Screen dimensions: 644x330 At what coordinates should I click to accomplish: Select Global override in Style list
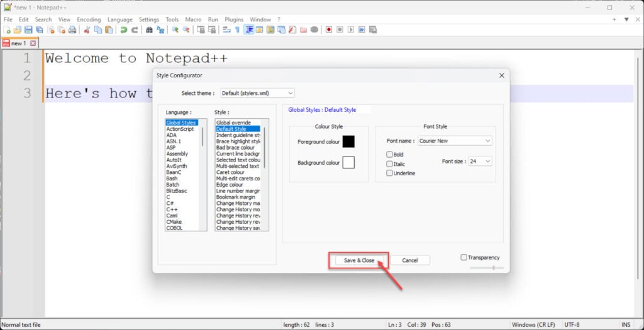coord(233,123)
